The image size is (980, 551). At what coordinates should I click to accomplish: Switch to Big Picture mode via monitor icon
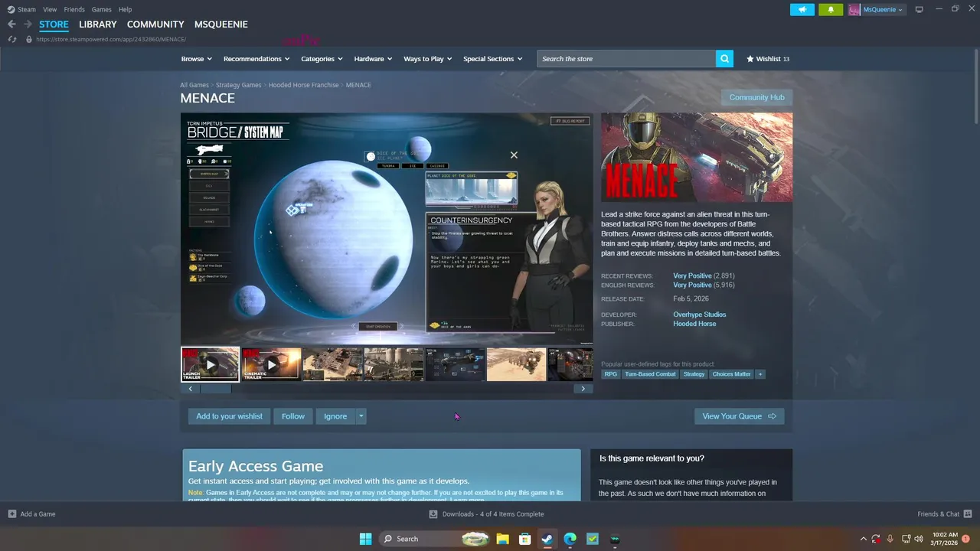coord(919,9)
